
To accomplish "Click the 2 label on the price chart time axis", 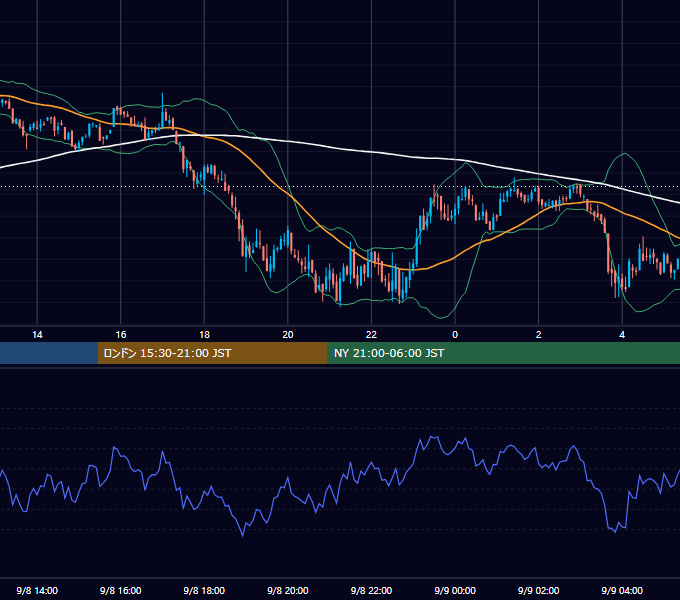I will [x=539, y=335].
